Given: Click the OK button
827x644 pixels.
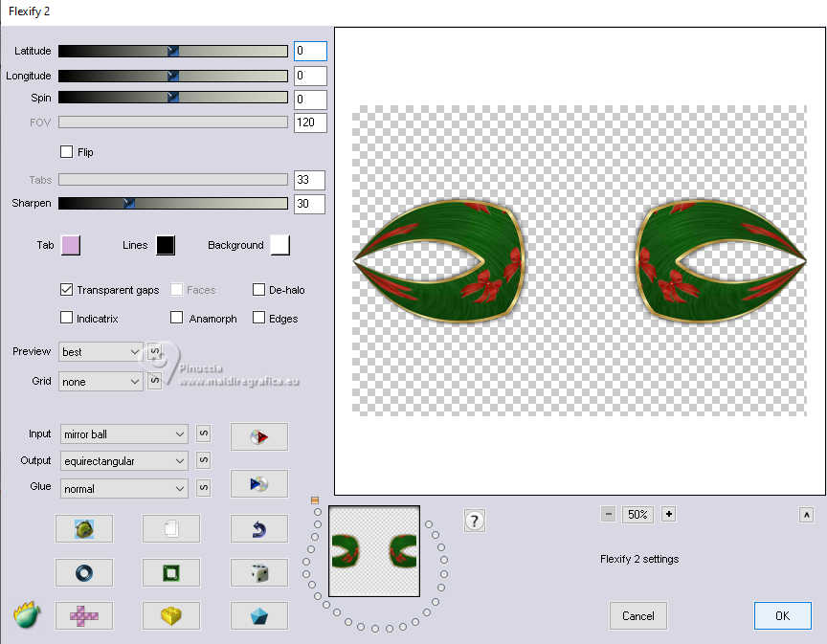Looking at the screenshot, I should pyautogui.click(x=783, y=615).
